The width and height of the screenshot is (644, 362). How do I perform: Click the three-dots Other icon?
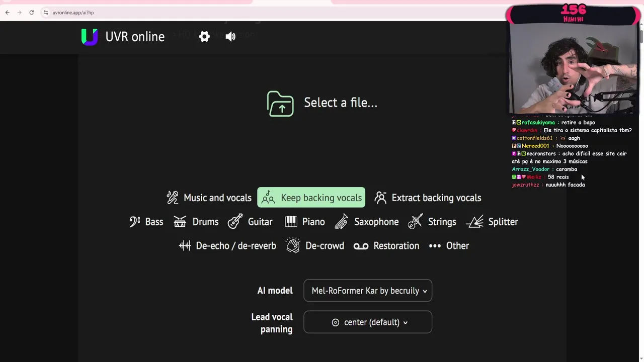(x=435, y=246)
